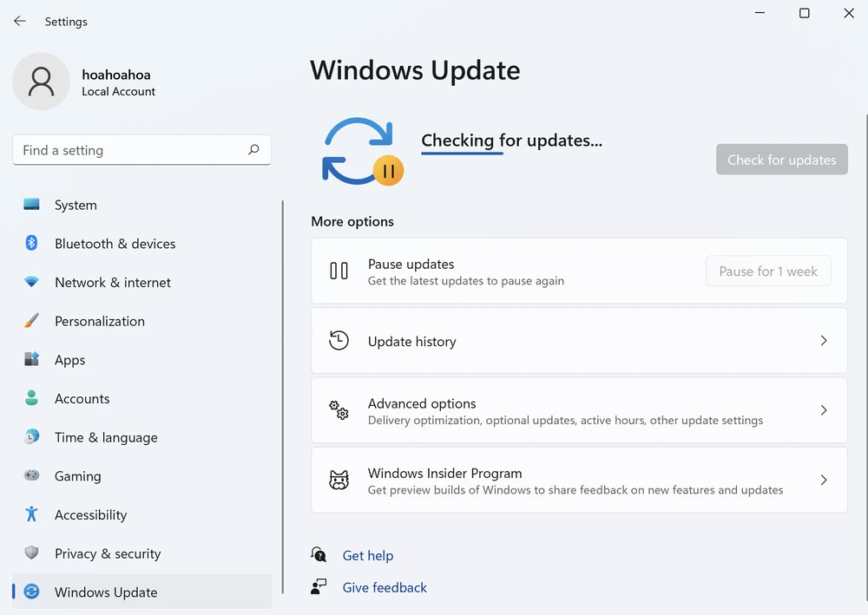
Task: Click the Update history clock icon
Action: 339,340
